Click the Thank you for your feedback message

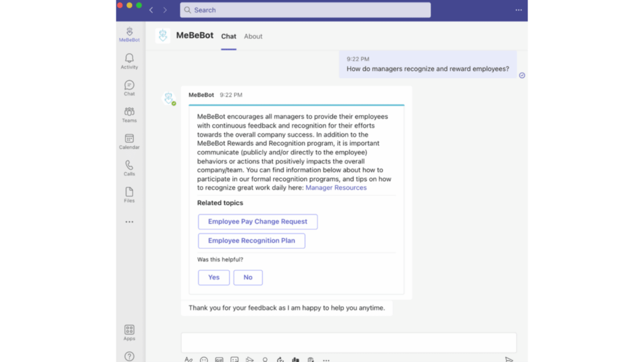tap(287, 308)
